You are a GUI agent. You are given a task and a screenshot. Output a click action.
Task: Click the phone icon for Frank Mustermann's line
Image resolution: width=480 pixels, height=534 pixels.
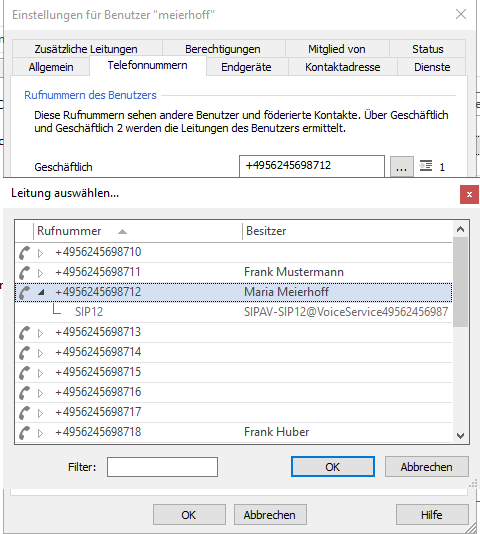point(25,273)
